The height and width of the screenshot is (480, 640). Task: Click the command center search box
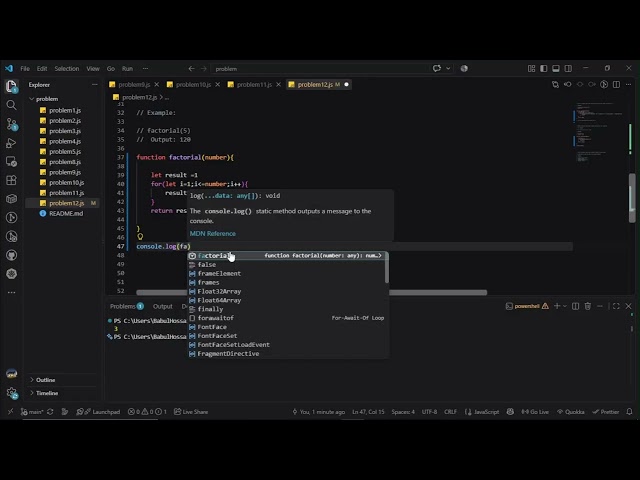320,69
